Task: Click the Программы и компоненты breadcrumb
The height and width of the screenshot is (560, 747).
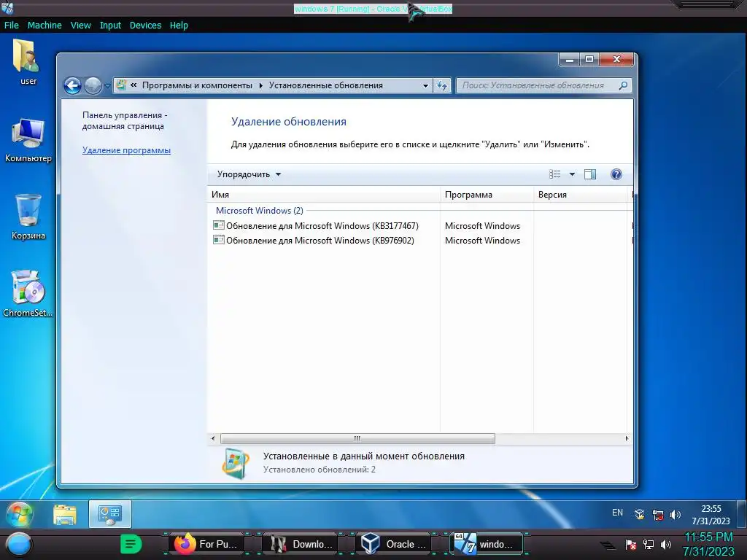Action: [x=197, y=85]
